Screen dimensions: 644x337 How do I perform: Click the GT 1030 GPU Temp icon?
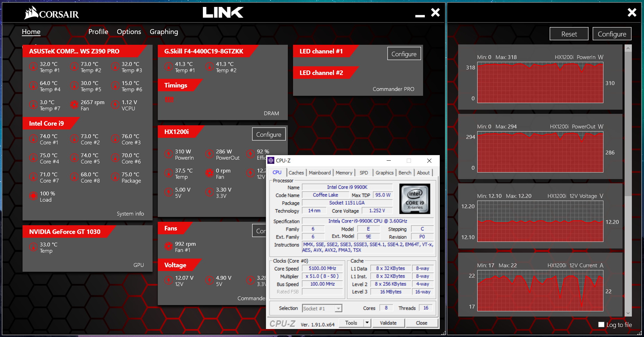tap(33, 247)
